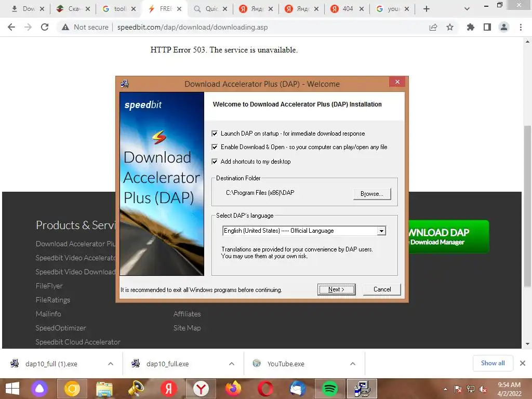Toggle Launch DAP on startup checkbox
Viewport: 532px width, 399px height.
(215, 134)
